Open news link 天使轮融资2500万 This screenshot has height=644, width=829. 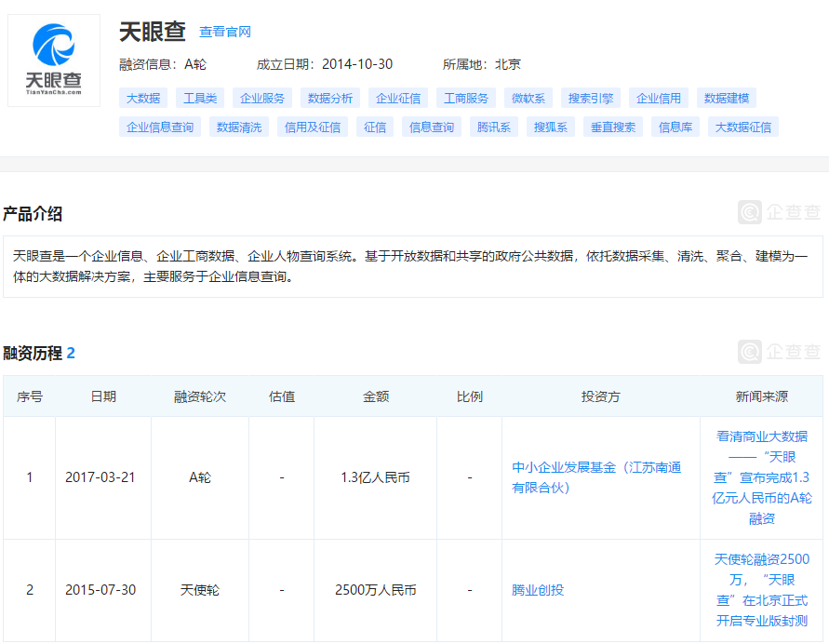click(x=761, y=590)
